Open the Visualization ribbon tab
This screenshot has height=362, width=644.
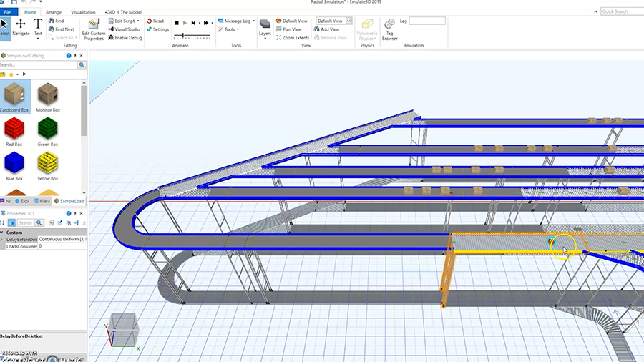[83, 12]
